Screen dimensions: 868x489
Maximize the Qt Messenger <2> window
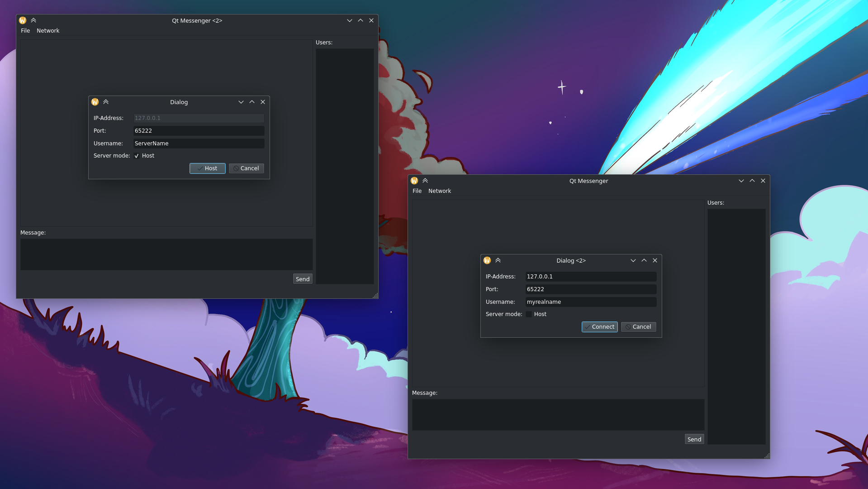click(360, 20)
